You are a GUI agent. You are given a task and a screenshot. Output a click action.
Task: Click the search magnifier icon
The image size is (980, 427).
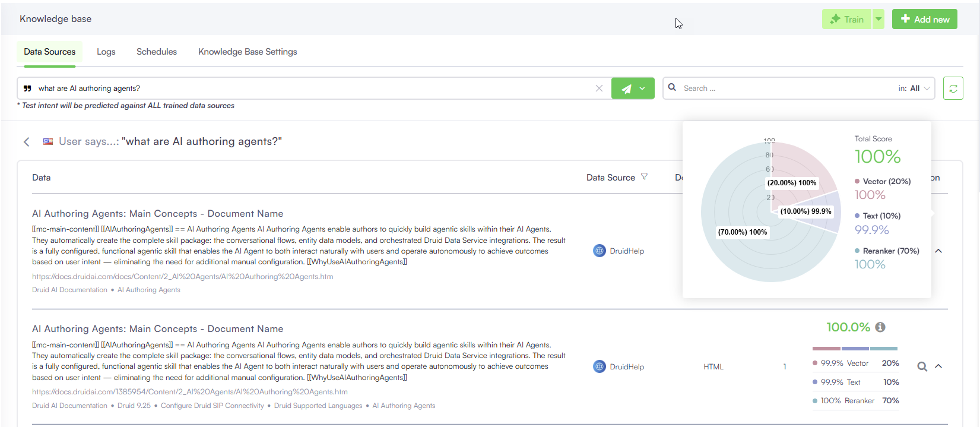672,87
